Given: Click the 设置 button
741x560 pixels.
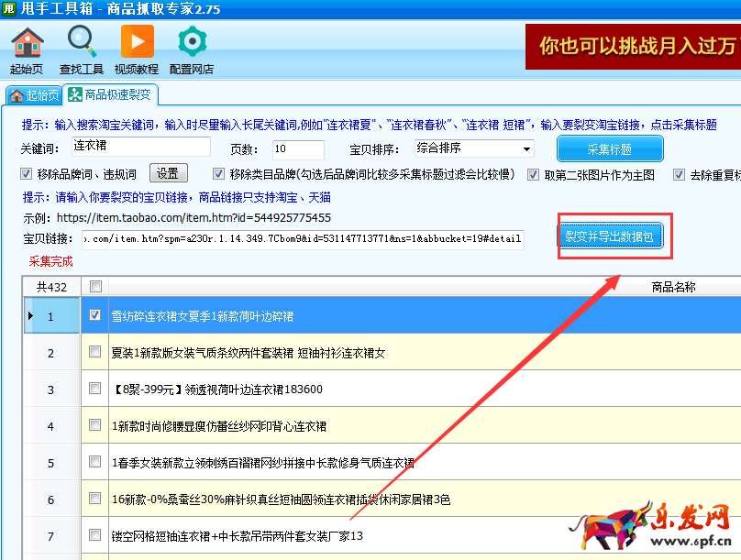Looking at the screenshot, I should pyautogui.click(x=166, y=173).
